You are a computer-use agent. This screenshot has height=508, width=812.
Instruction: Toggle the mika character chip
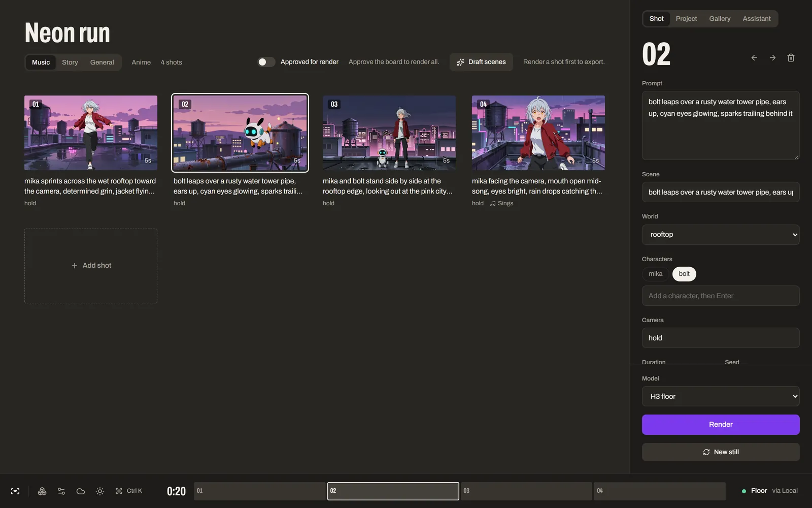655,274
